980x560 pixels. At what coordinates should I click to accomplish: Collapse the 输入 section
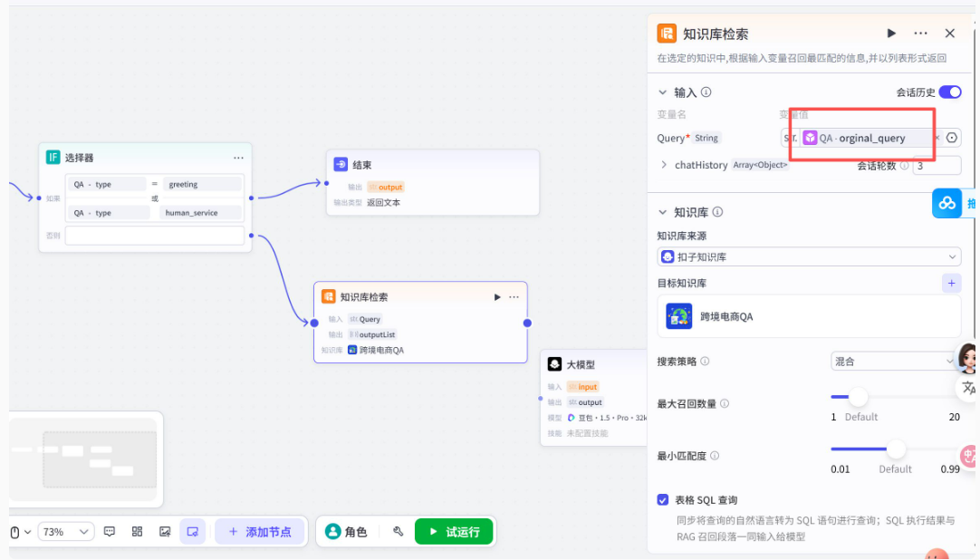click(662, 92)
